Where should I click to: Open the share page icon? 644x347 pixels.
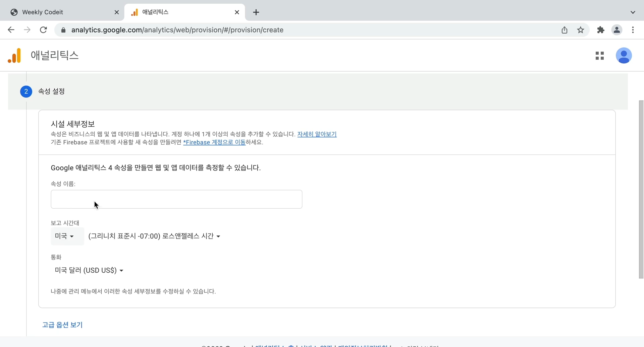tap(565, 30)
